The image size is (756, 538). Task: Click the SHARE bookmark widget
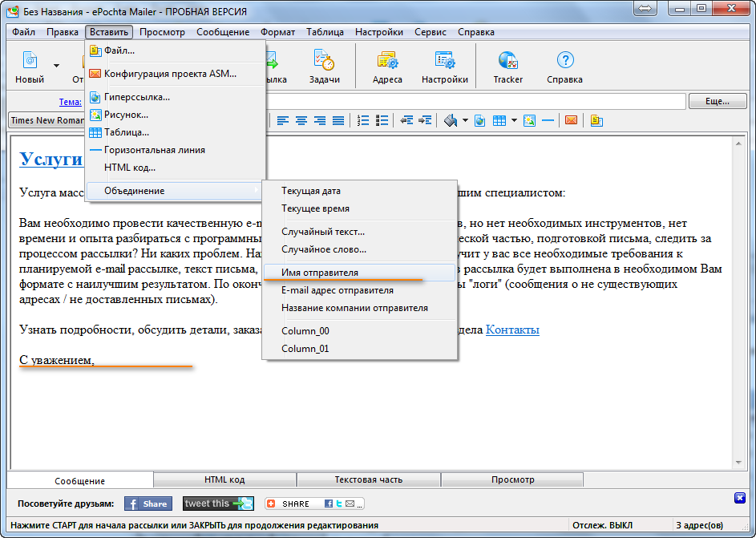314,504
